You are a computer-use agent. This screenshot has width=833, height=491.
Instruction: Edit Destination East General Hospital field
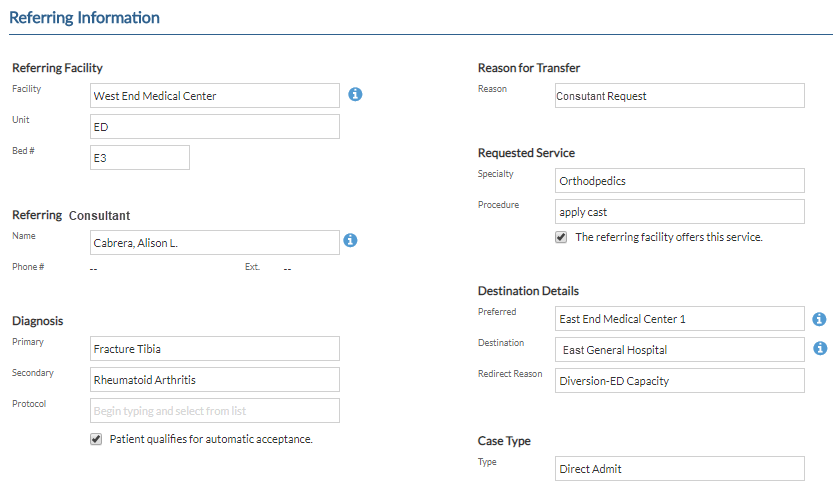(x=679, y=350)
